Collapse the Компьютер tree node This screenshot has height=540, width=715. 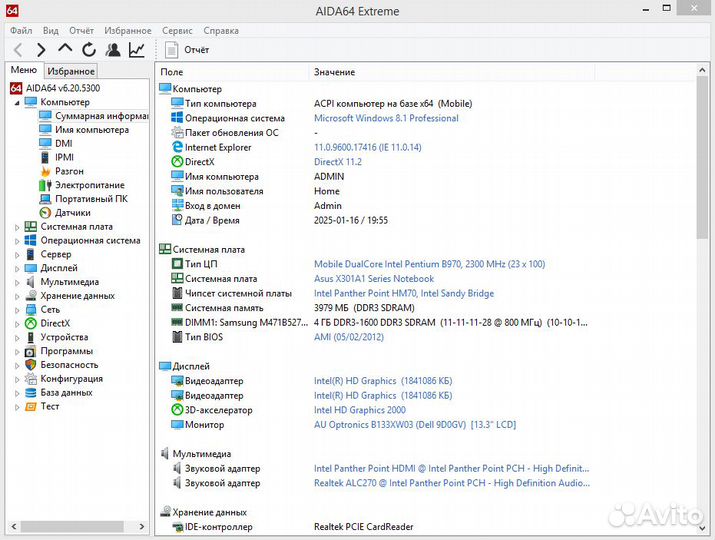(x=17, y=103)
